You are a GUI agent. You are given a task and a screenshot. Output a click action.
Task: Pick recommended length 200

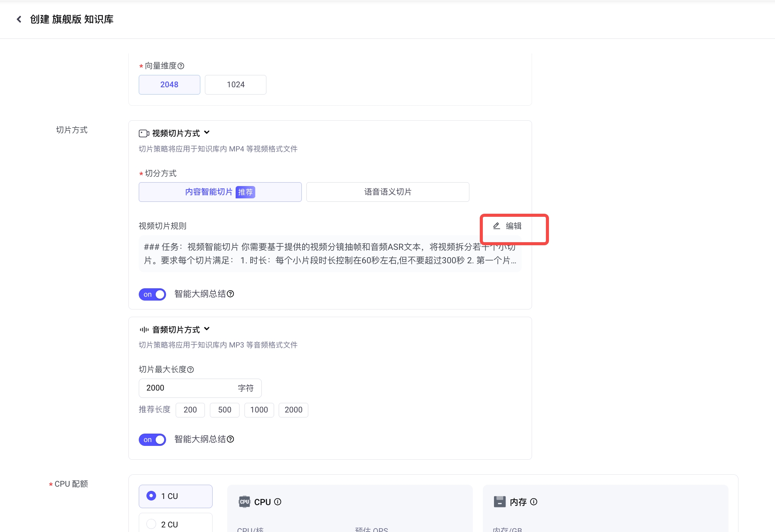190,410
